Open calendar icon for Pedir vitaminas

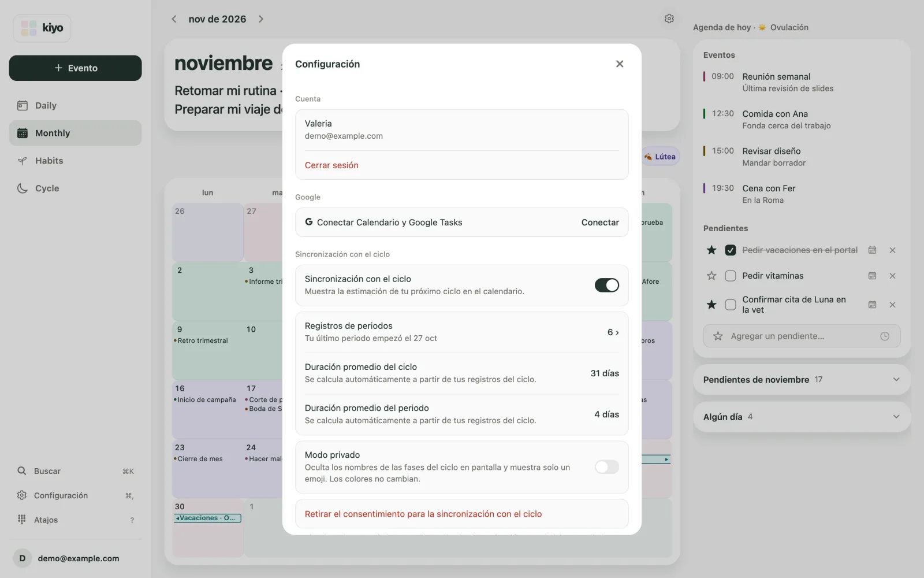coord(872,276)
